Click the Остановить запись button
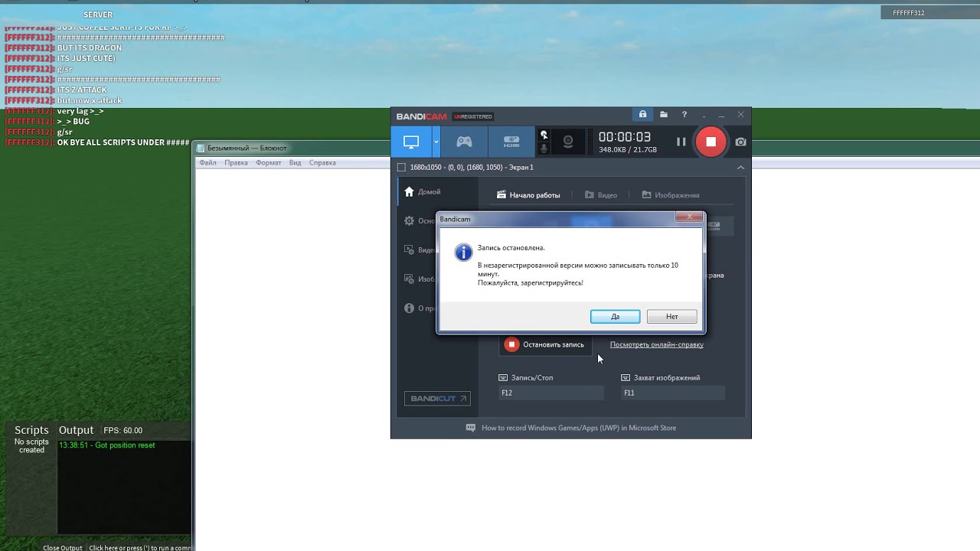Screen dimensions: 980x551 [544, 344]
